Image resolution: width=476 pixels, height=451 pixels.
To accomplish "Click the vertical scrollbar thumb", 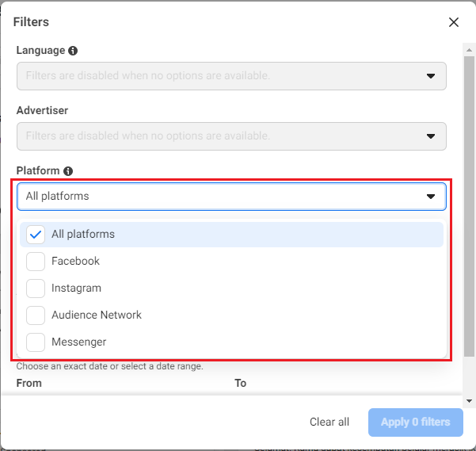I will coord(469,206).
